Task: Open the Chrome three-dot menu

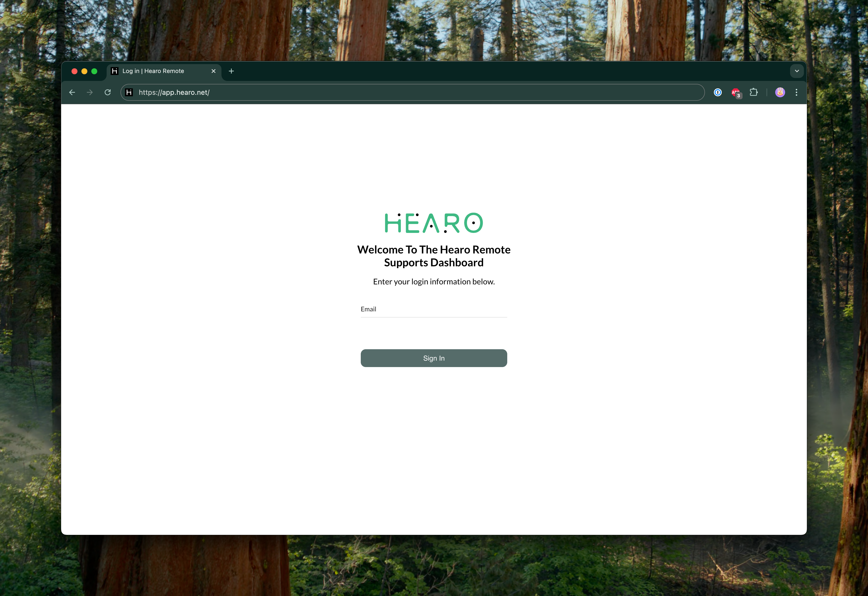Action: [x=796, y=92]
